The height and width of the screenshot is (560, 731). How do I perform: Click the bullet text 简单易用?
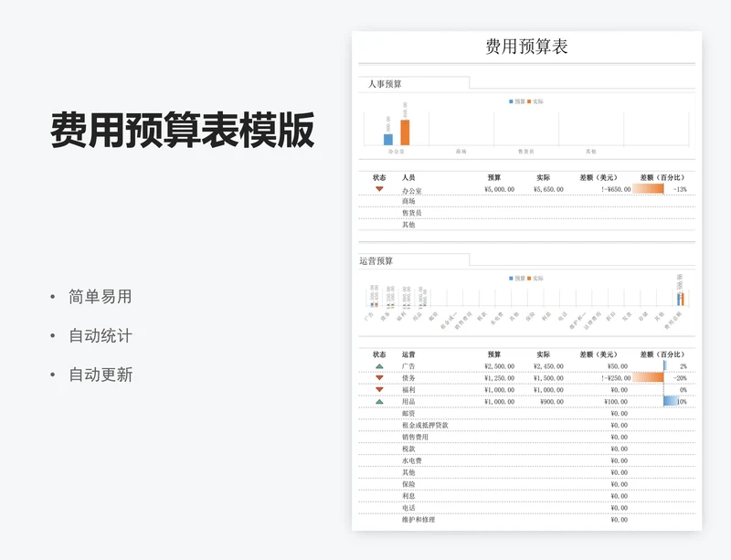[101, 297]
